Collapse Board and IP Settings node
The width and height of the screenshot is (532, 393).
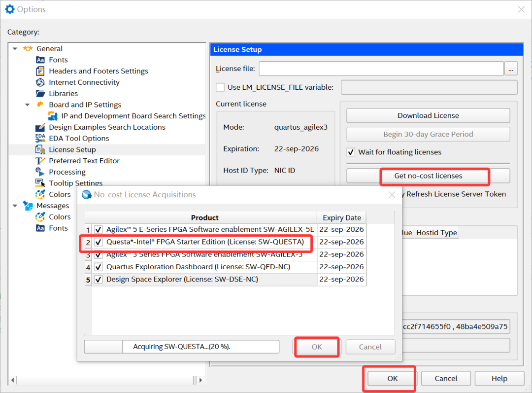point(28,105)
